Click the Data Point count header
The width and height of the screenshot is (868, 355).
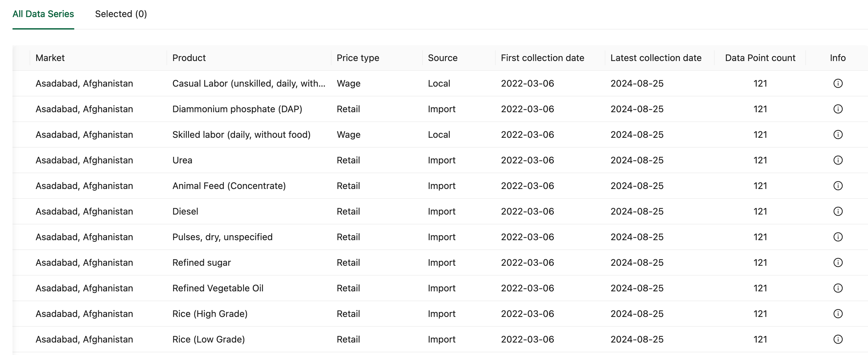(x=760, y=58)
